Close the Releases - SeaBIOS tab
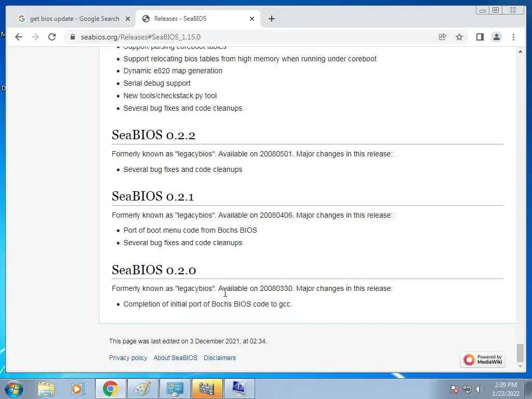Viewport: 532px width, 399px height. [x=252, y=19]
